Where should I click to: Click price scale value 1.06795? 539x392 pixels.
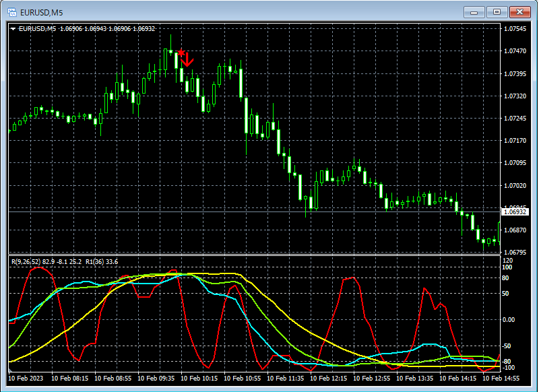tap(515, 253)
